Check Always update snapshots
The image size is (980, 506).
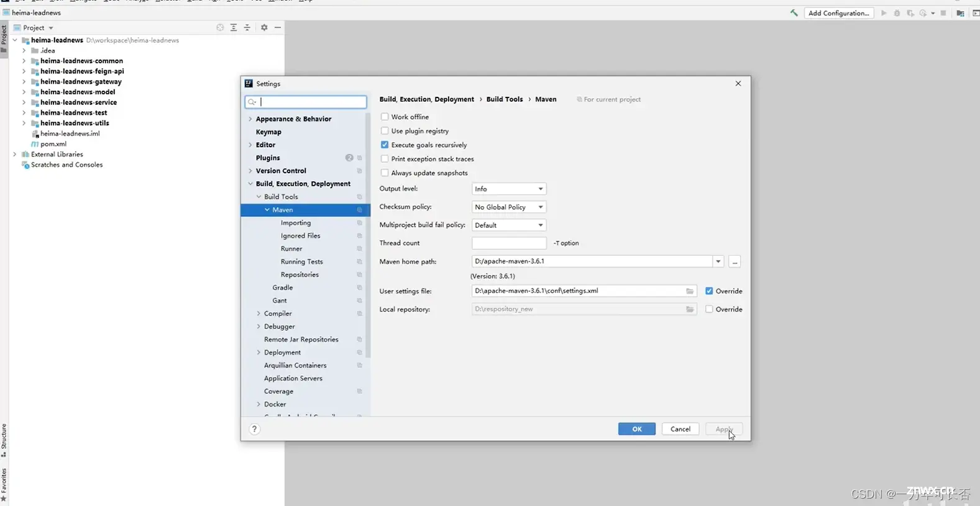tap(385, 173)
